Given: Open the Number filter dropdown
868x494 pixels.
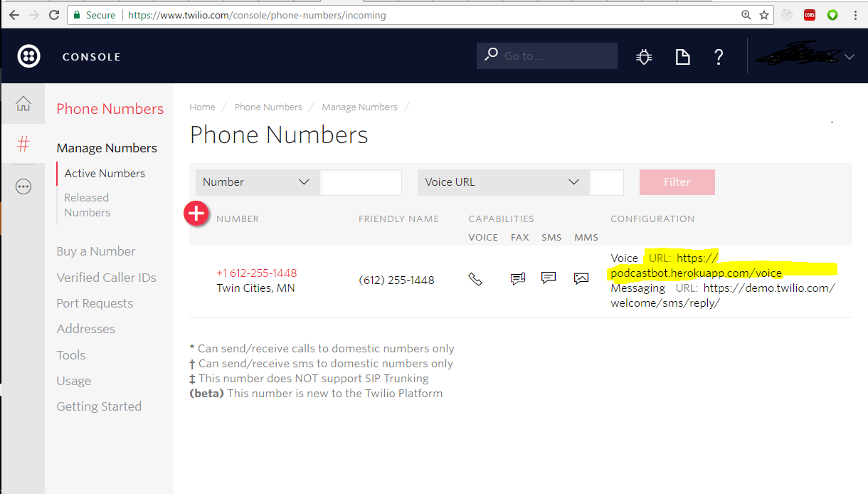Looking at the screenshot, I should click(256, 182).
